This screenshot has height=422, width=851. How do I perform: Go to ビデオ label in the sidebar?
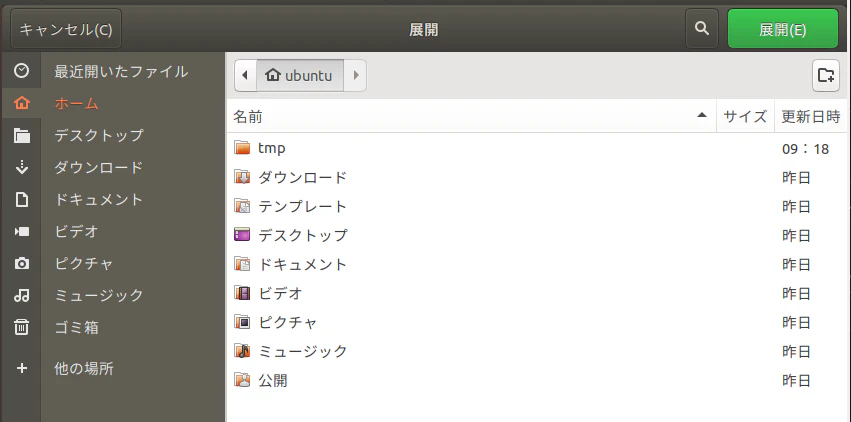(x=76, y=232)
